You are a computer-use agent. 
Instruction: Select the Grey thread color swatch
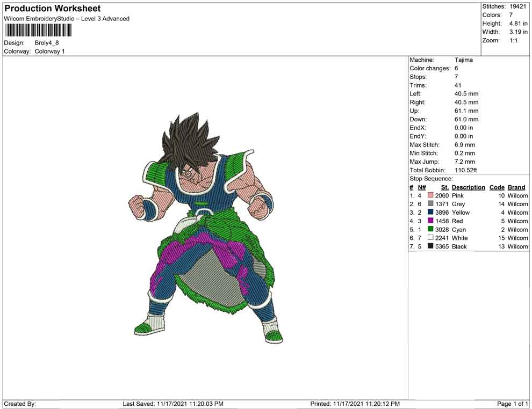pos(430,204)
